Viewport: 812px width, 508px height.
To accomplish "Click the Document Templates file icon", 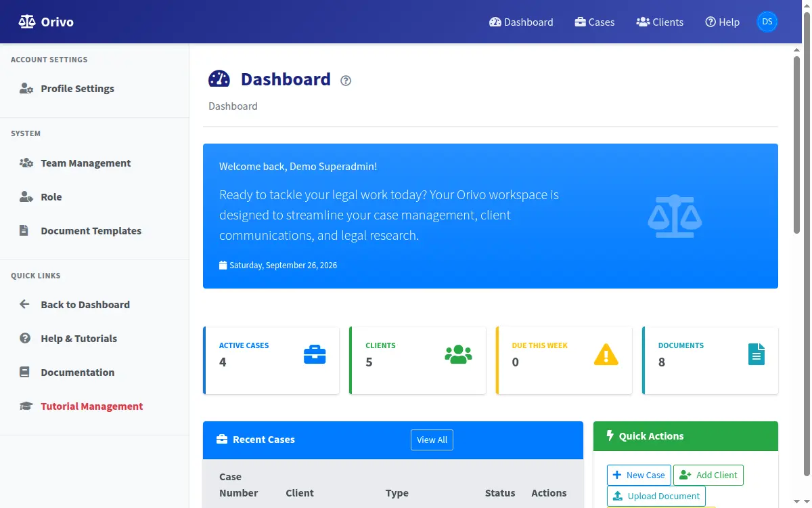I will click(24, 231).
